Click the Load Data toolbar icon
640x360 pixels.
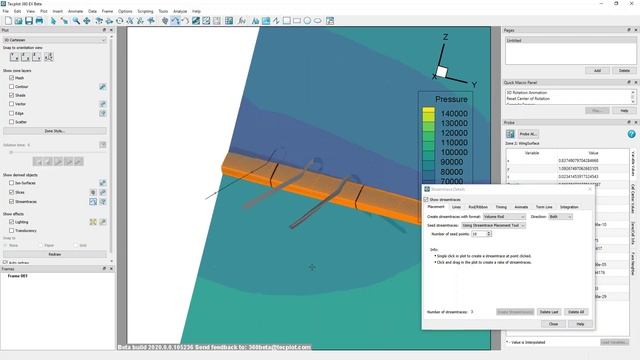coord(18,20)
